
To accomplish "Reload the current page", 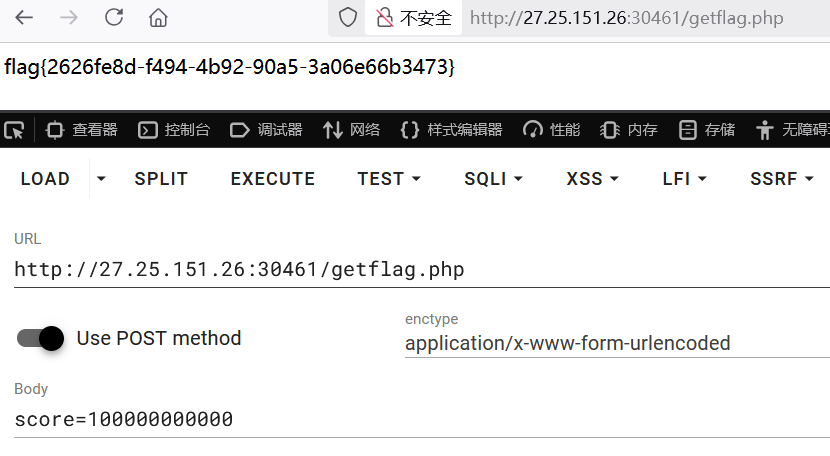I will point(113,17).
